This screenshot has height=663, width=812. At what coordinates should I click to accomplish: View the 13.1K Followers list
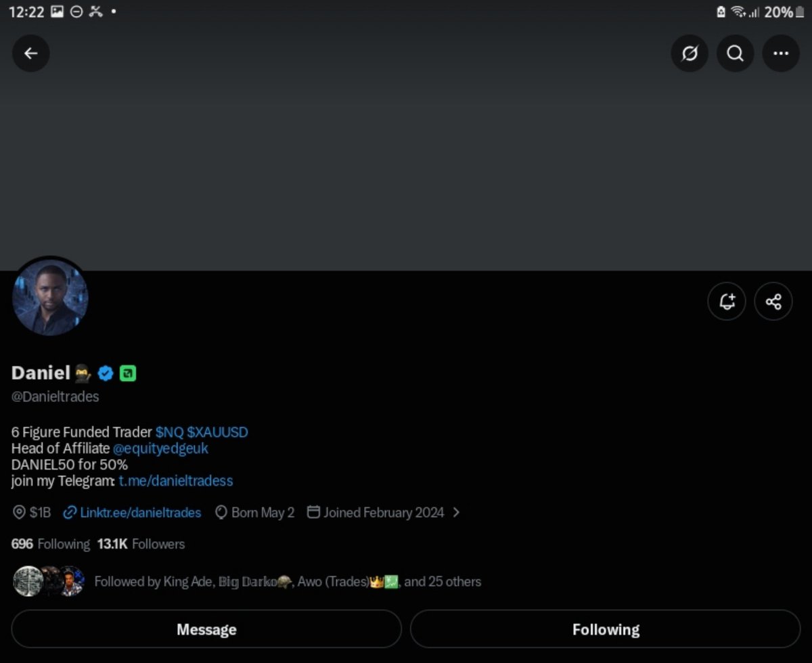(x=141, y=544)
